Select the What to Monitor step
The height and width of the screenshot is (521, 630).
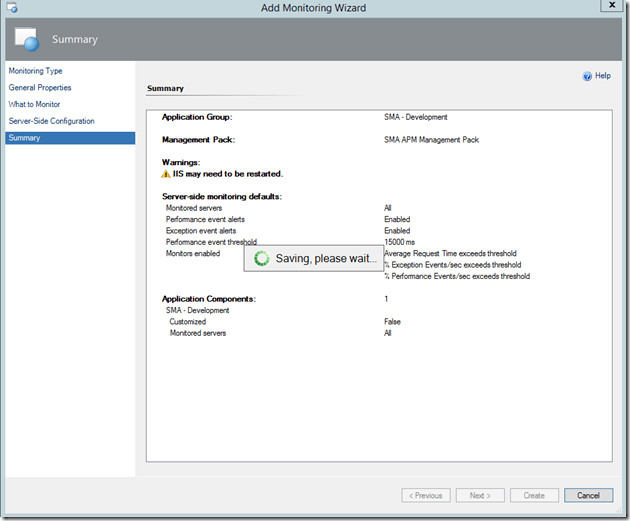(x=34, y=104)
